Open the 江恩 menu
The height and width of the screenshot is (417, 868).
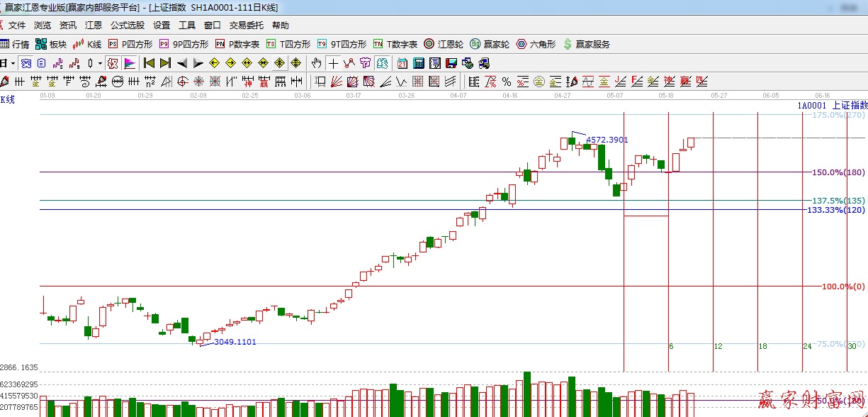(x=94, y=26)
